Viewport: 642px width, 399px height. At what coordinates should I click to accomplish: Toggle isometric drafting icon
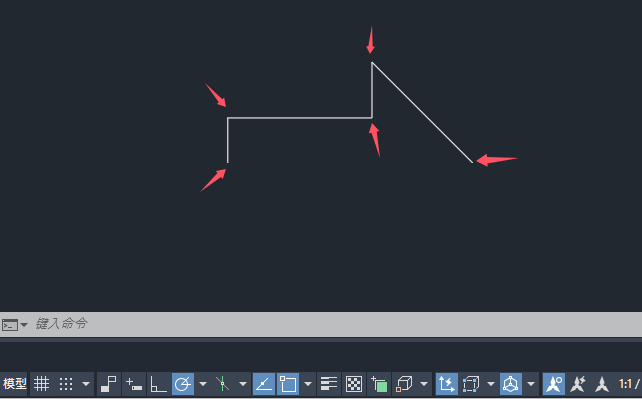coord(222,384)
